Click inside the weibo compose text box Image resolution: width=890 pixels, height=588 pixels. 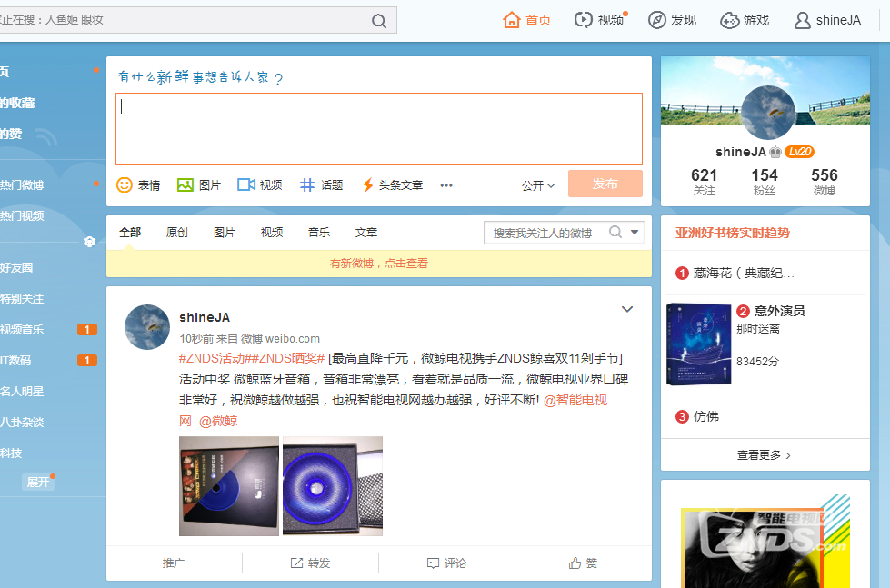[x=379, y=129]
